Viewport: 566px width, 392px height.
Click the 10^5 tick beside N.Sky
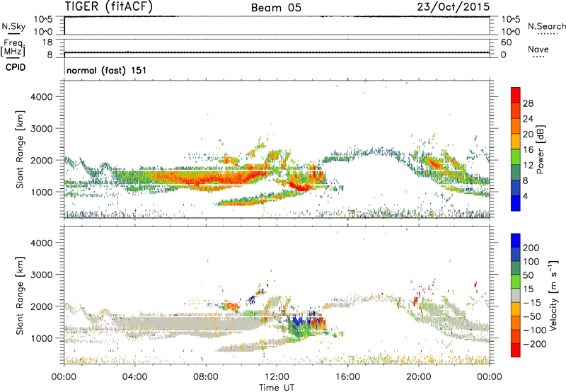(43, 20)
